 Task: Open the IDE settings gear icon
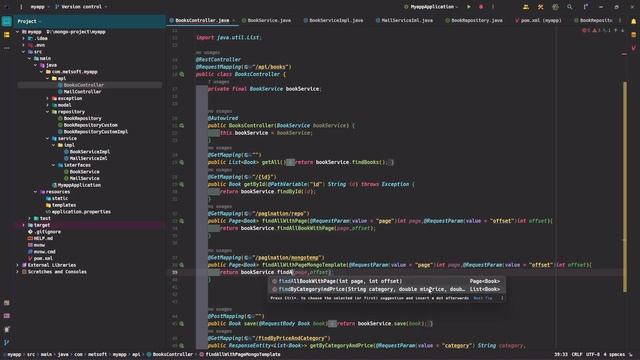(555, 7)
